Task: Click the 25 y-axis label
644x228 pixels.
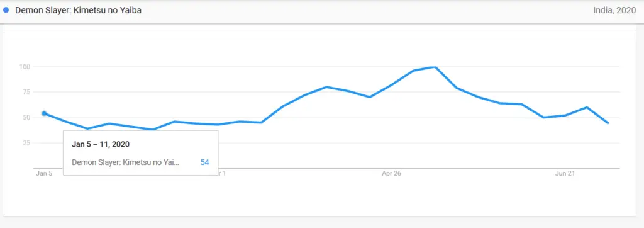Action: click(x=26, y=143)
